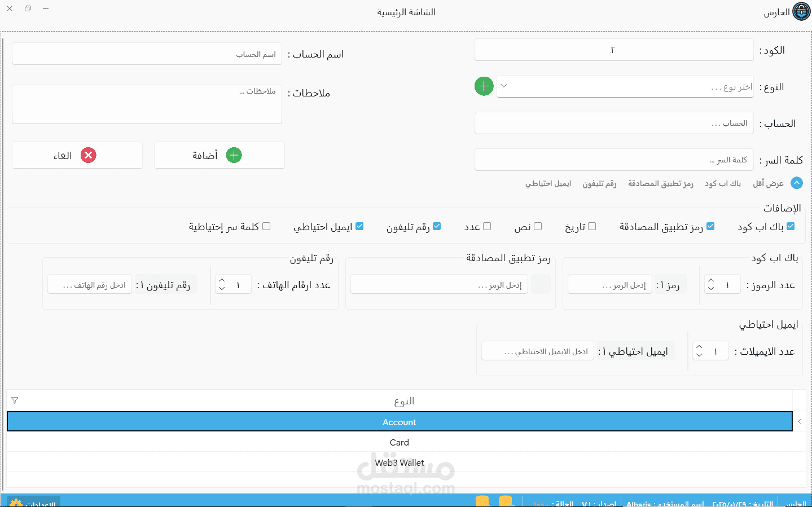Click the ايميل احتياطي ١ email input
Viewport: 812px width, 507px height.
[x=538, y=351]
